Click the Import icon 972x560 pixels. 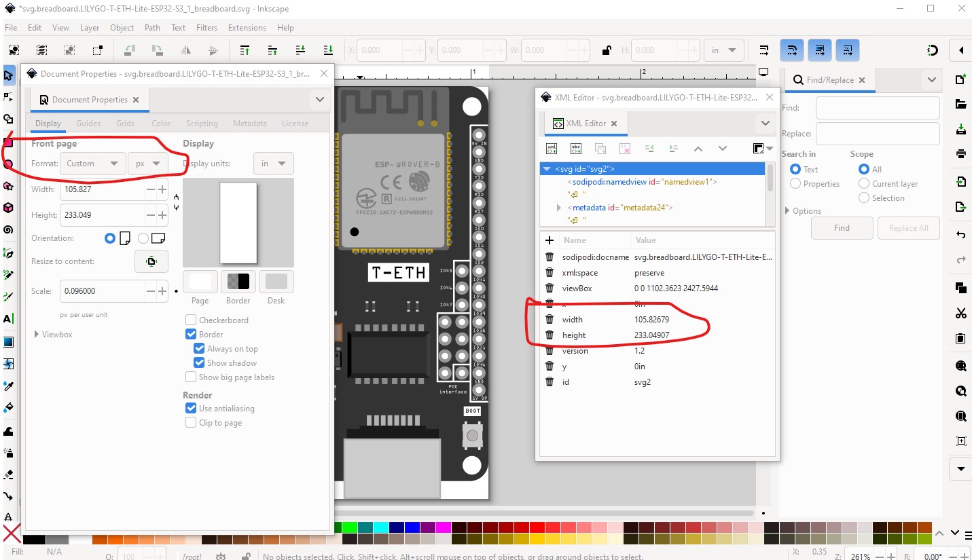pyautogui.click(x=960, y=182)
